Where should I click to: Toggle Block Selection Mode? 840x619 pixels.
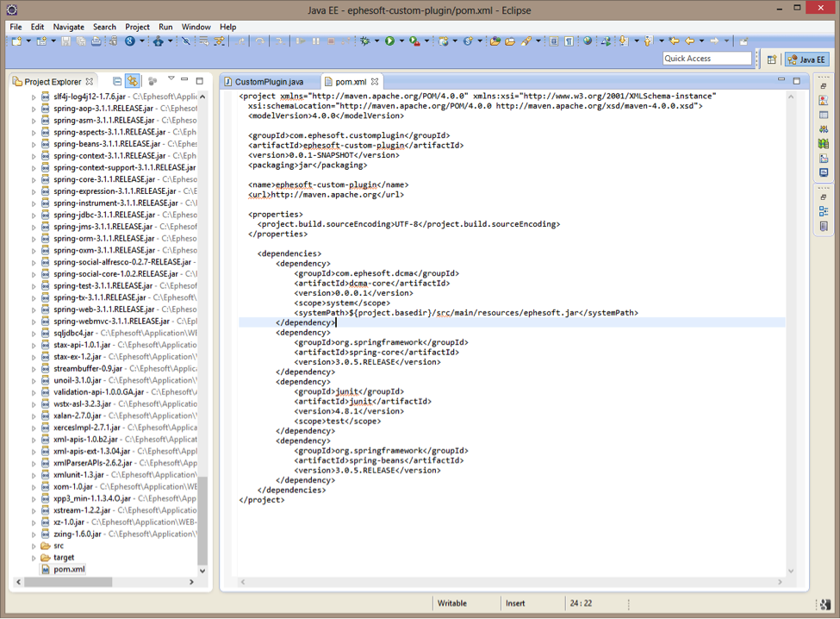[x=554, y=41]
